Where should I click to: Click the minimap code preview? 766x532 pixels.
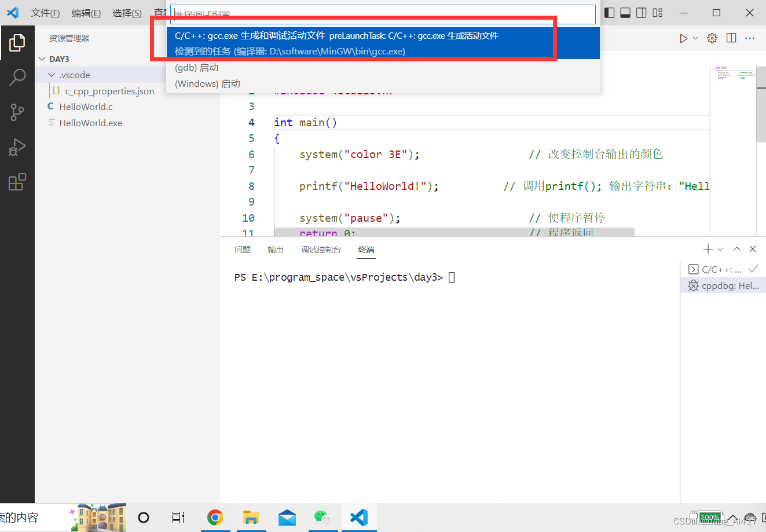tap(735, 74)
